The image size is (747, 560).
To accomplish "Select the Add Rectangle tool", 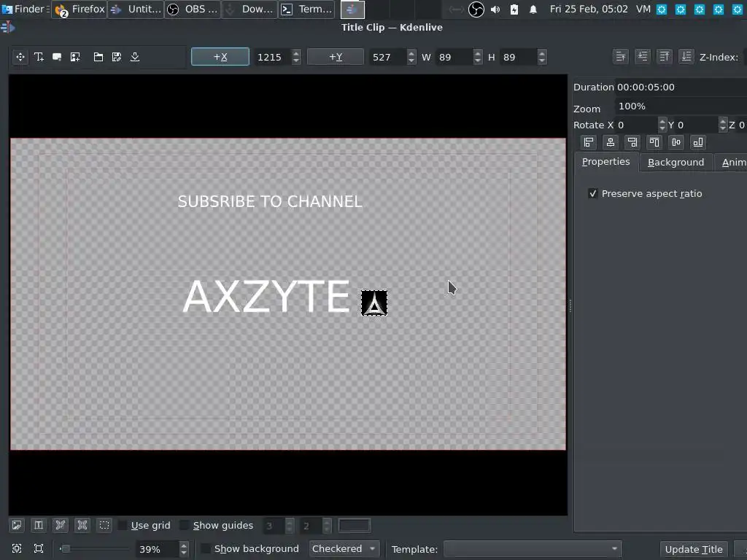I will 57,57.
